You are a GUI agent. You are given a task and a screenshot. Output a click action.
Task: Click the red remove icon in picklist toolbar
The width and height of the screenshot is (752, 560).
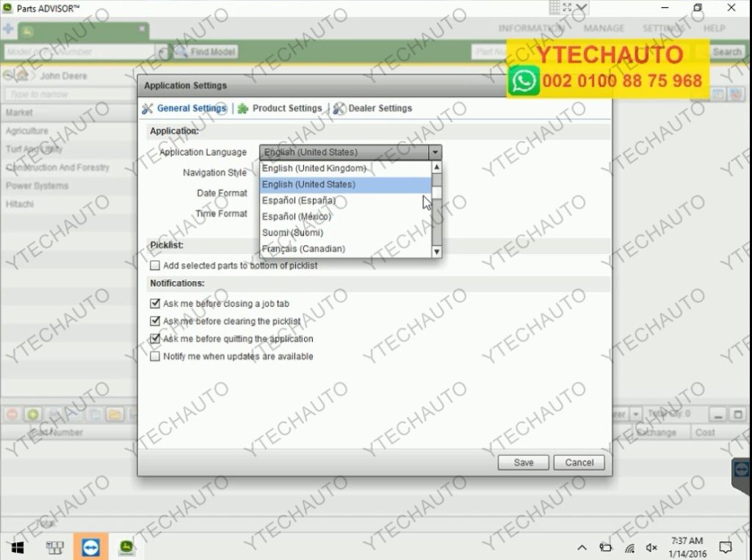click(x=12, y=414)
